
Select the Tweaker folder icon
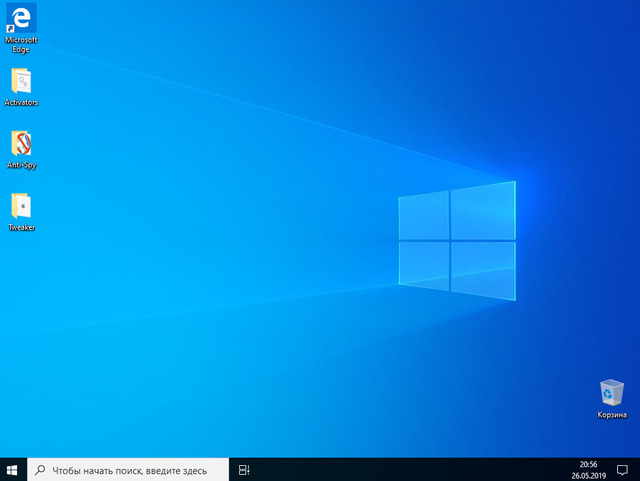point(21,205)
